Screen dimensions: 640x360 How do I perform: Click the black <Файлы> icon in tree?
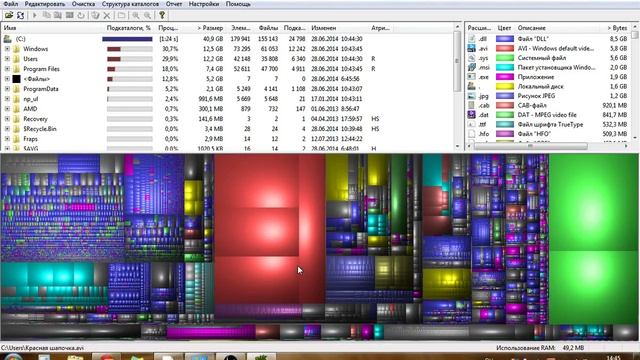(x=16, y=79)
